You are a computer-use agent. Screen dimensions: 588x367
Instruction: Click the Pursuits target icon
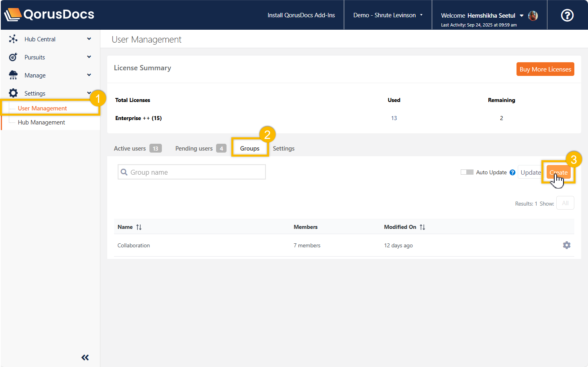coord(13,57)
